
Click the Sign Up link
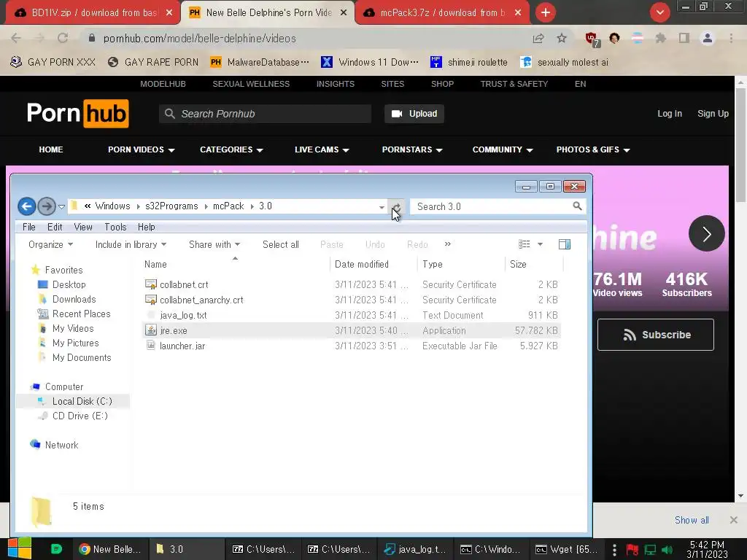(x=713, y=113)
